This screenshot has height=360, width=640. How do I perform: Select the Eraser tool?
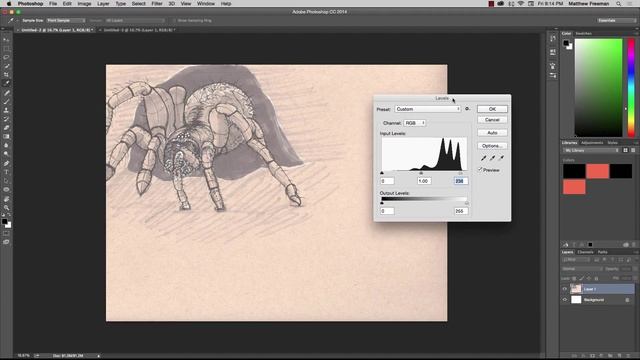tap(6, 128)
